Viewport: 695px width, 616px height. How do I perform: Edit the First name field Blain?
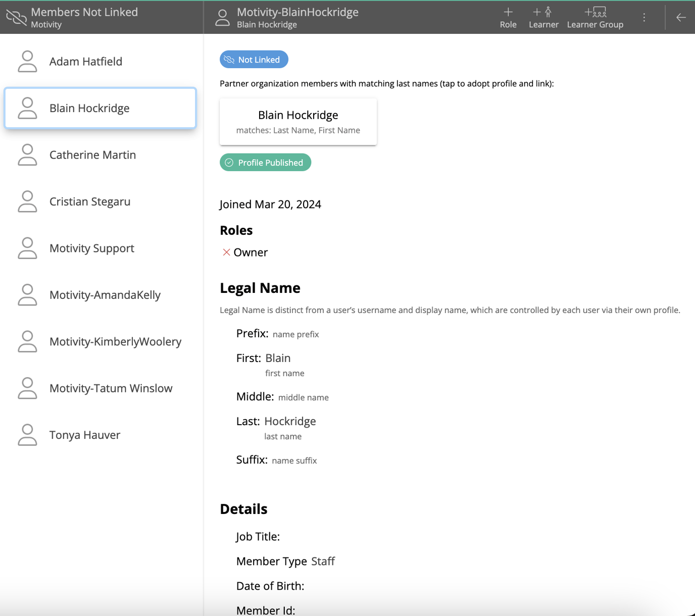[x=278, y=358]
